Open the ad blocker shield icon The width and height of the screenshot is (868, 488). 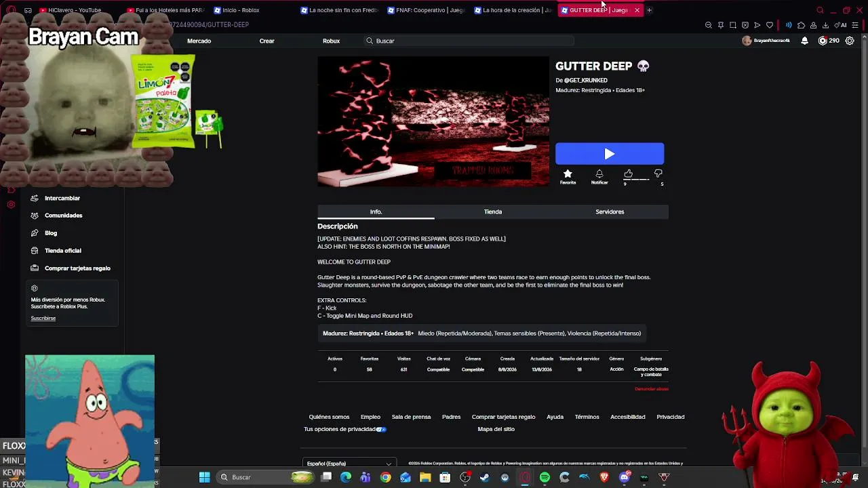point(745,25)
